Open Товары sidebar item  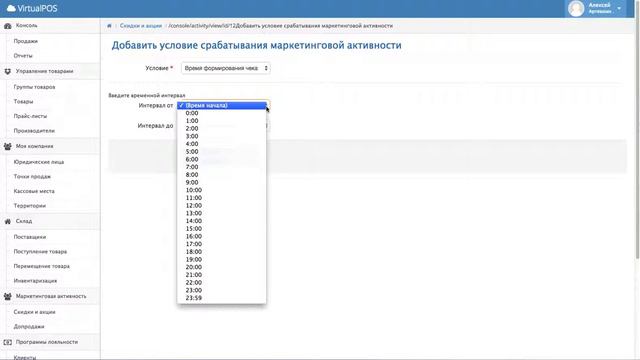tap(23, 102)
